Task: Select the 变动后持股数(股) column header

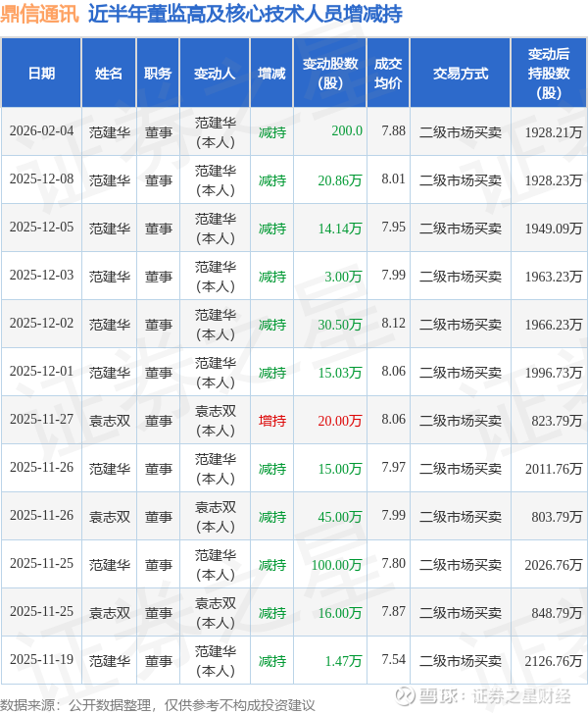Action: coord(549,74)
